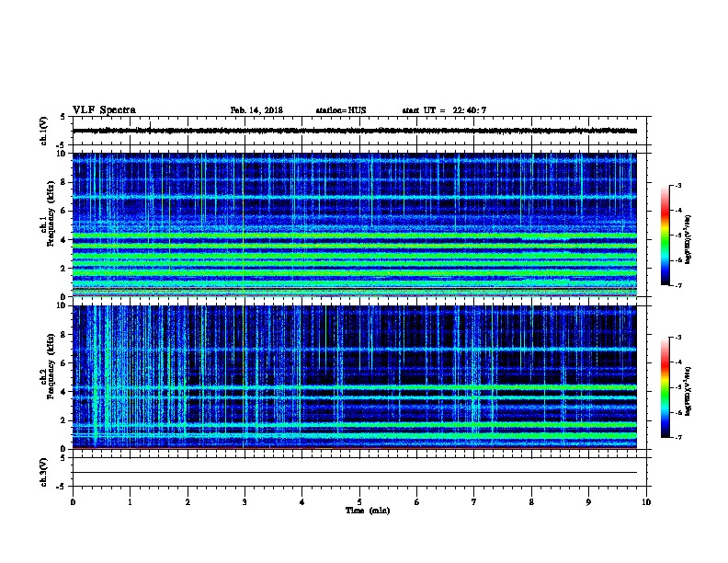Click the ch.2 colorbar unit label
This screenshot has height=563, width=728.
pos(688,392)
